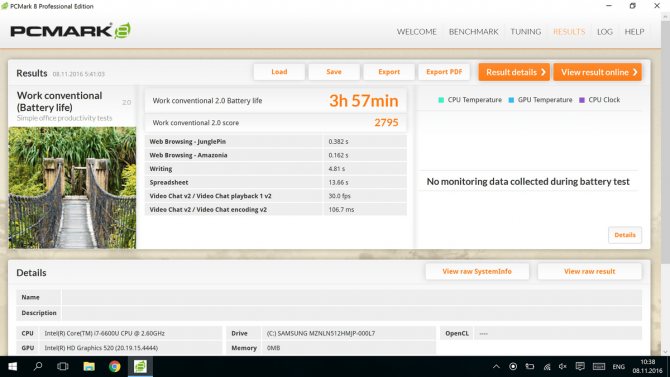The height and width of the screenshot is (377, 670).
Task: Click the rope bridge thumbnail image
Action: point(72,188)
